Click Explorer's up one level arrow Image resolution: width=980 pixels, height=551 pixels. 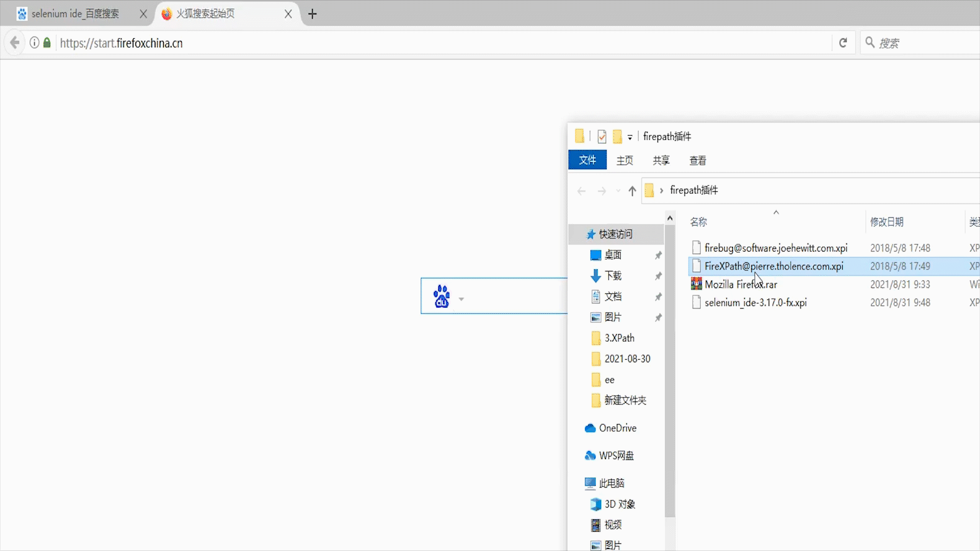(x=632, y=191)
